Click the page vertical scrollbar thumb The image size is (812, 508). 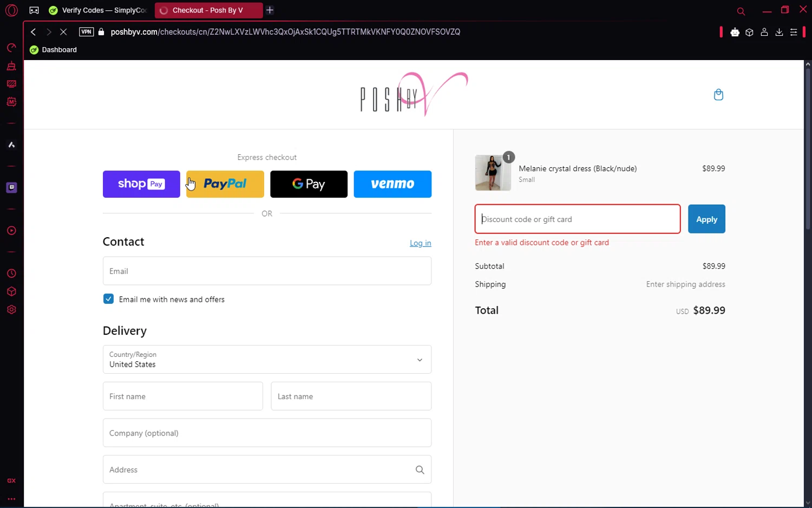click(808, 149)
